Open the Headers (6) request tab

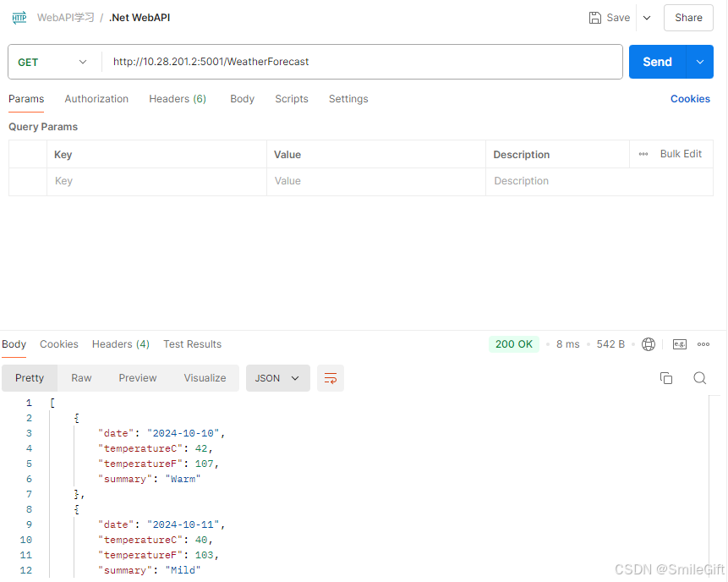coord(178,99)
